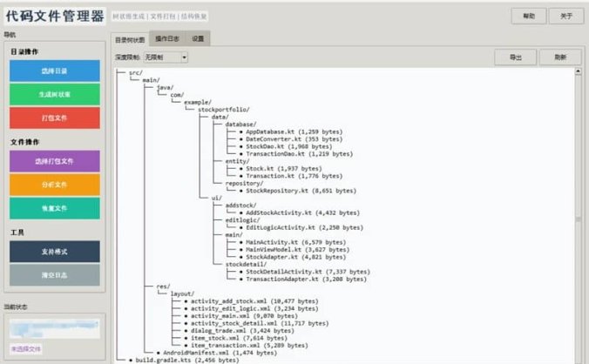
Task: Click the blue 选择目录 button
Action: tap(54, 71)
